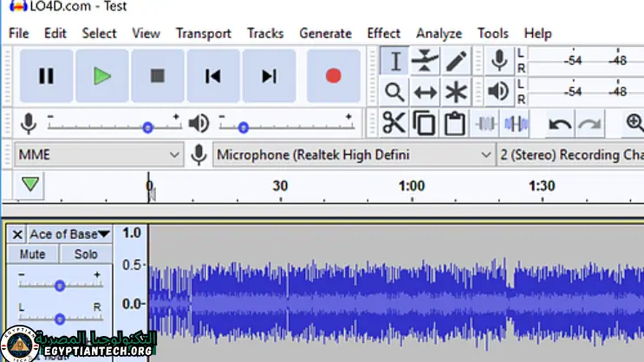Undo the last action
Viewport: 644px width, 362px height.
(560, 123)
